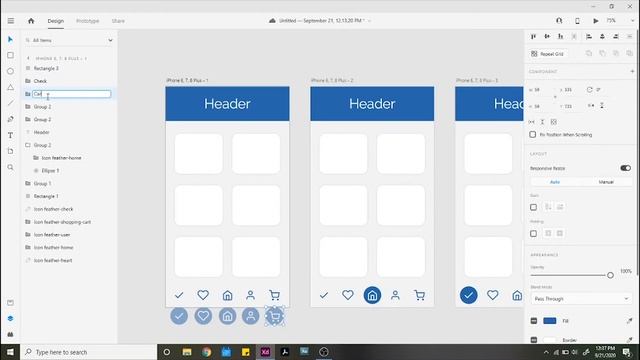
Task: Select the Polygon tool
Action: pos(10,87)
